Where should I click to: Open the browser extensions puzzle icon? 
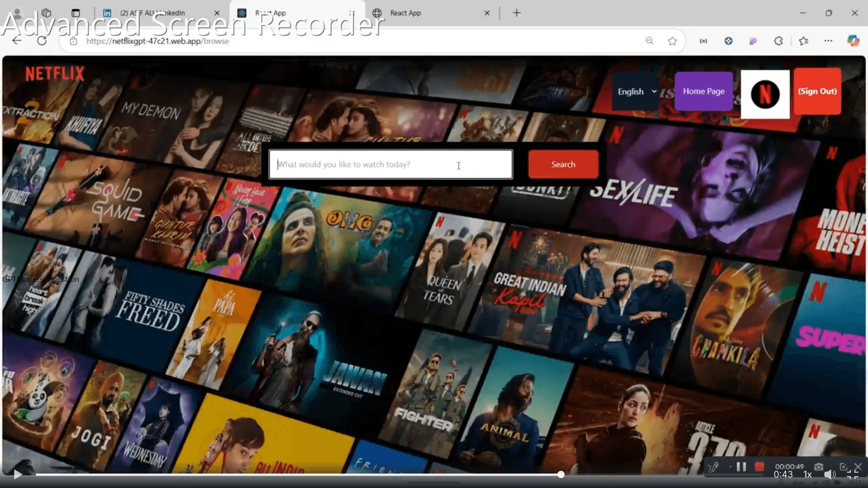(x=778, y=41)
